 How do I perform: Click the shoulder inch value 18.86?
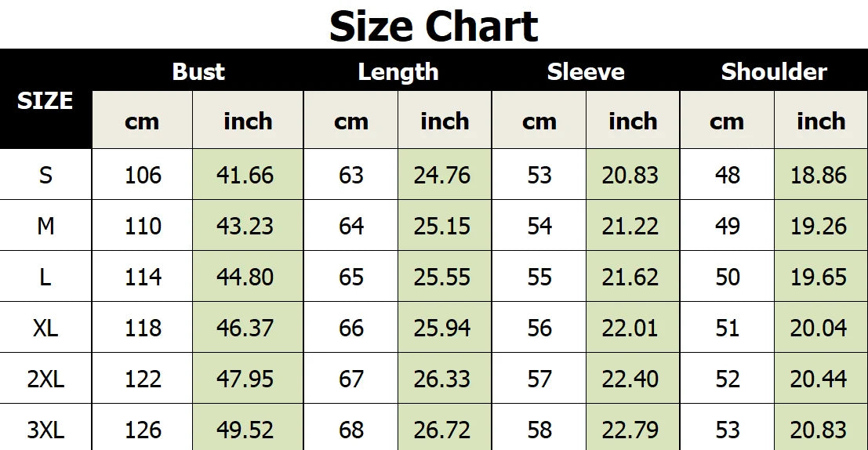point(819,175)
